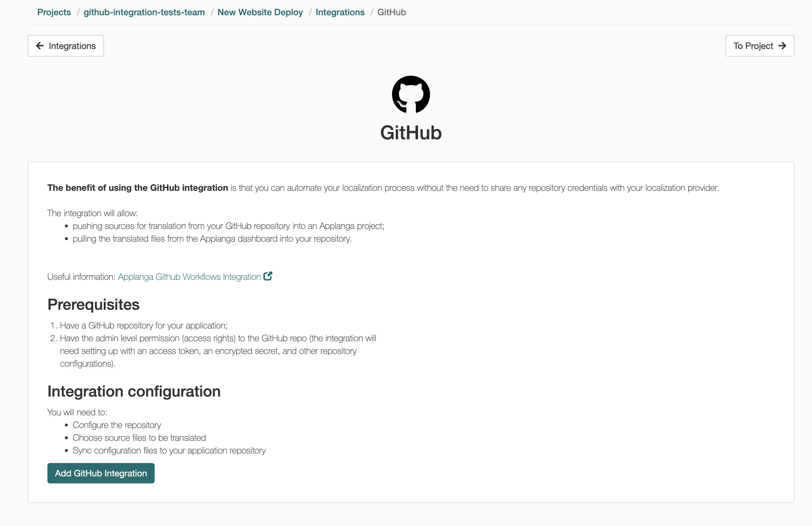812x526 pixels.
Task: Click the GitHub Octocat logo
Action: 411,94
